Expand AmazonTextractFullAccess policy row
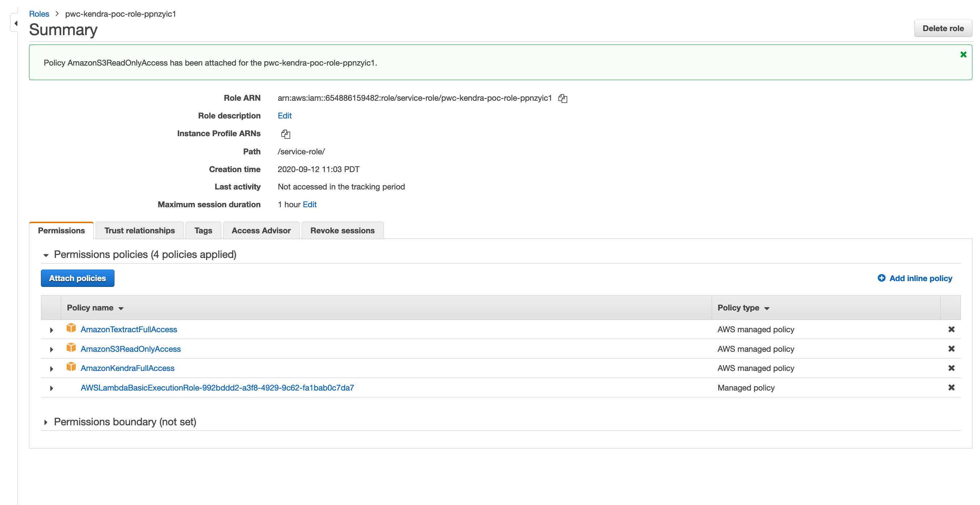Image resolution: width=980 pixels, height=505 pixels. point(51,330)
